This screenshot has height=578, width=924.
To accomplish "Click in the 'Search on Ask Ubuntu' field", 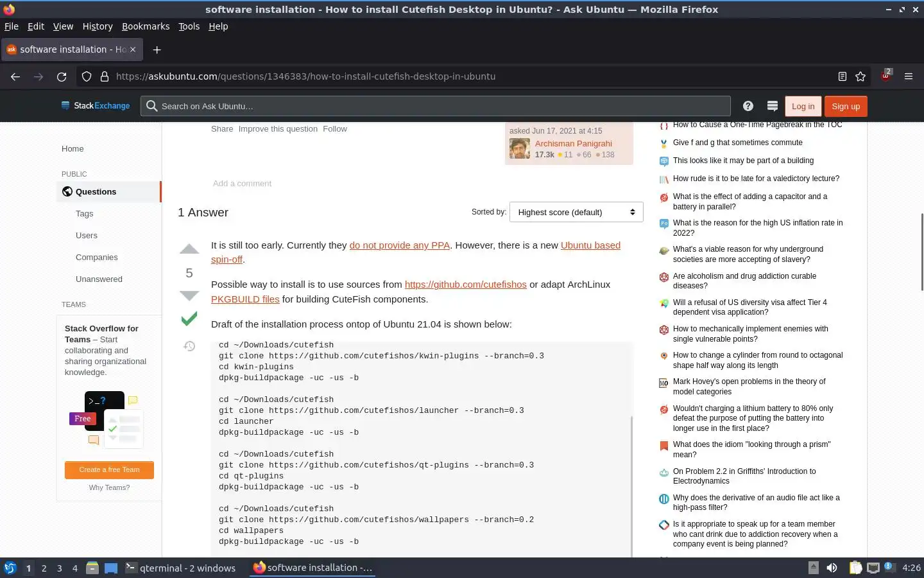I will (436, 106).
